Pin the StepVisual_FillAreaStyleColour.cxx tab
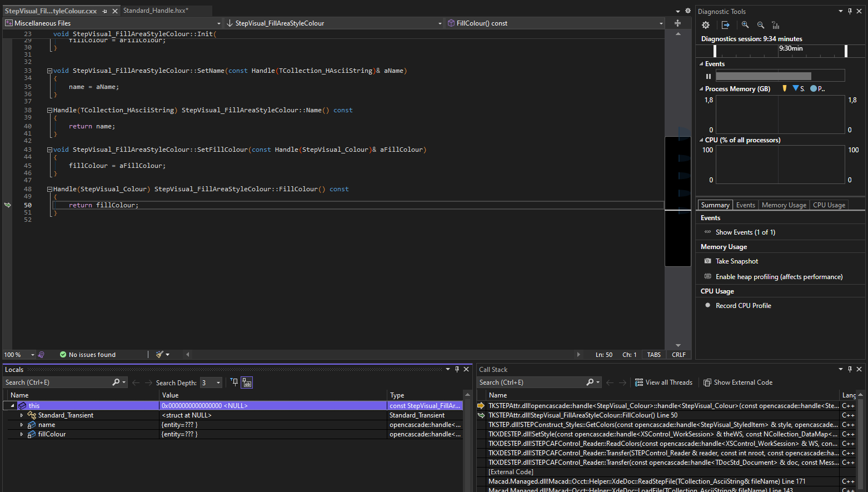This screenshot has height=492, width=868. [x=104, y=11]
